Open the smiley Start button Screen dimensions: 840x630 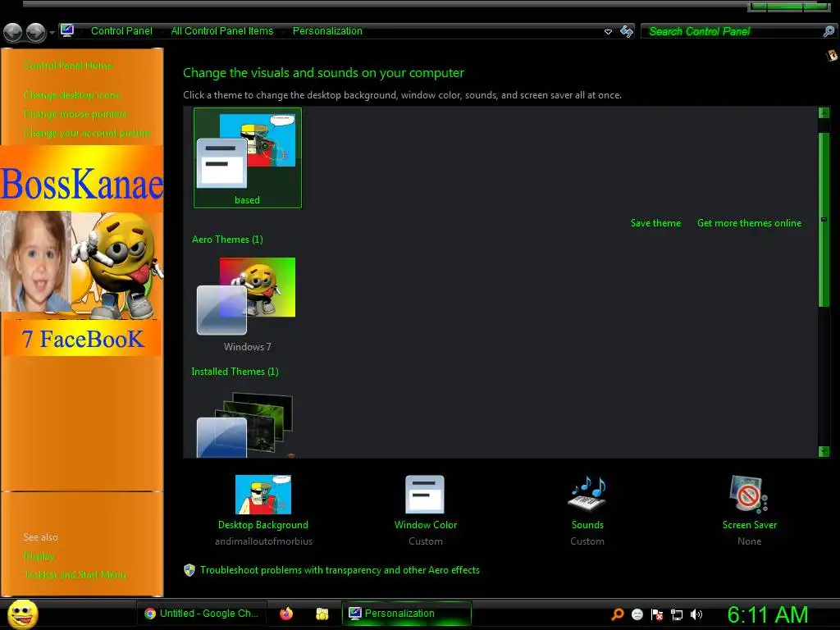[23, 614]
